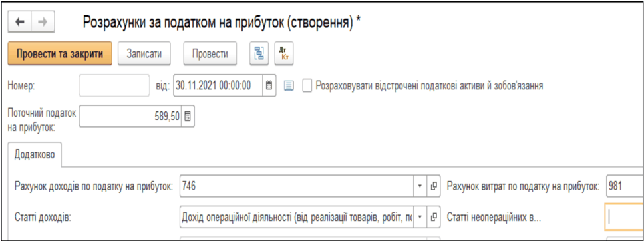Image resolution: width=644 pixels, height=241 pixels.
Task: Click 'Статті неопераційних в...' input field
Action: 624,217
